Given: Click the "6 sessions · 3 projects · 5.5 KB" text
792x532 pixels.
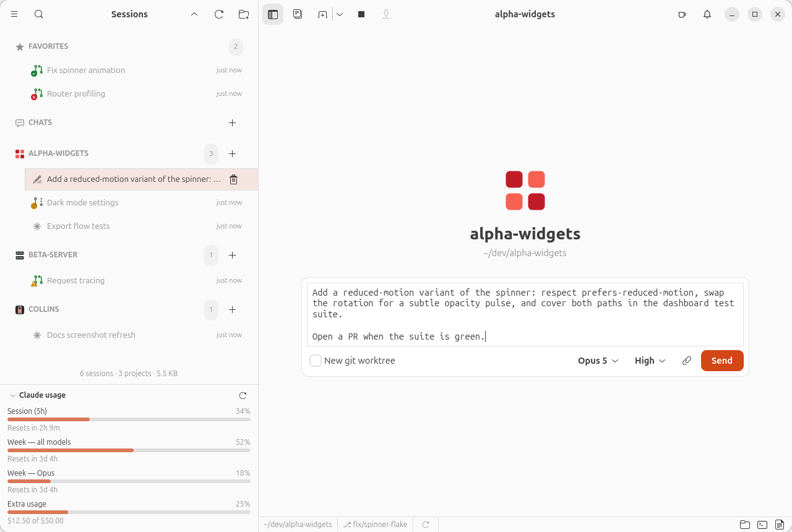Looking at the screenshot, I should [x=129, y=374].
